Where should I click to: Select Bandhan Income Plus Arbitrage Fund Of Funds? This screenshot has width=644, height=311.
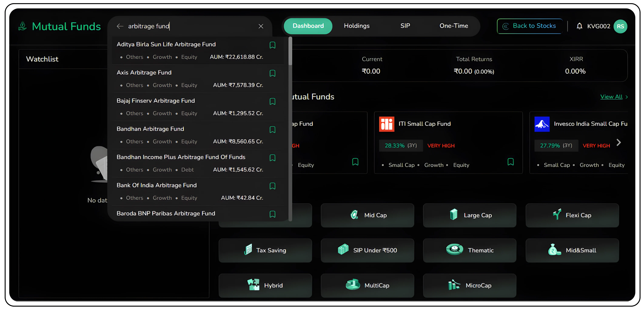pos(198,163)
